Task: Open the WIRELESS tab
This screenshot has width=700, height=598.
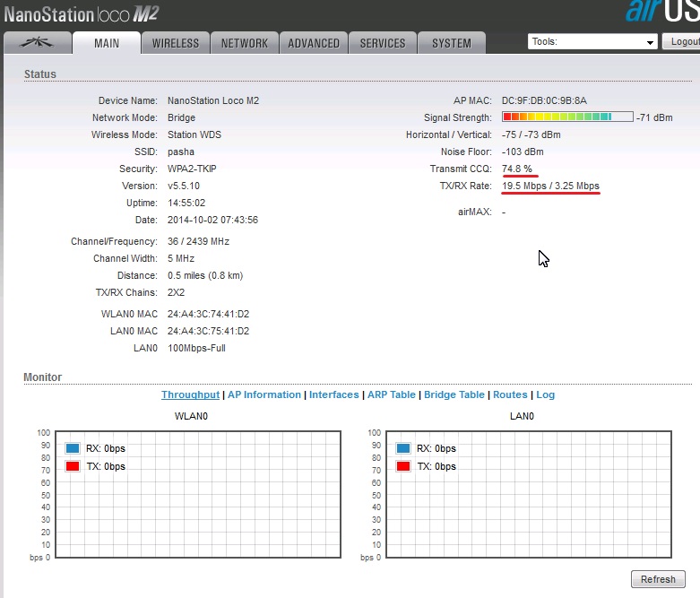Action: pyautogui.click(x=176, y=43)
